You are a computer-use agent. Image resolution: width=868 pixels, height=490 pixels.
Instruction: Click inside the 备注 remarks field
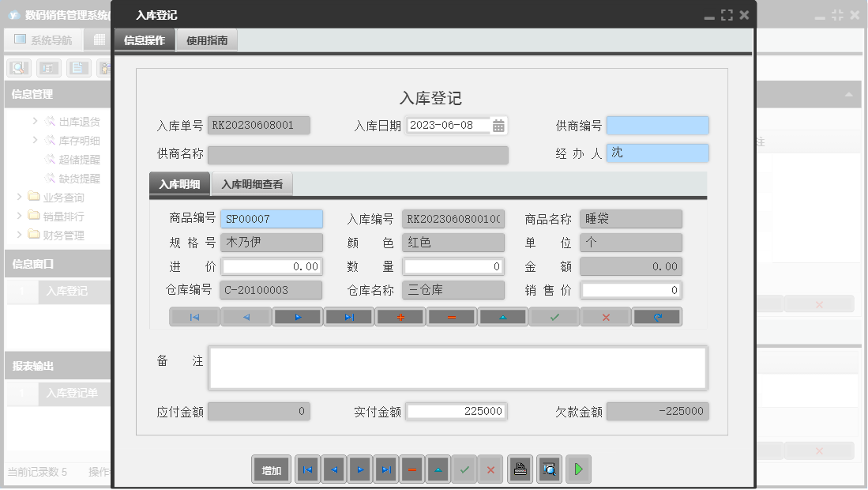458,367
